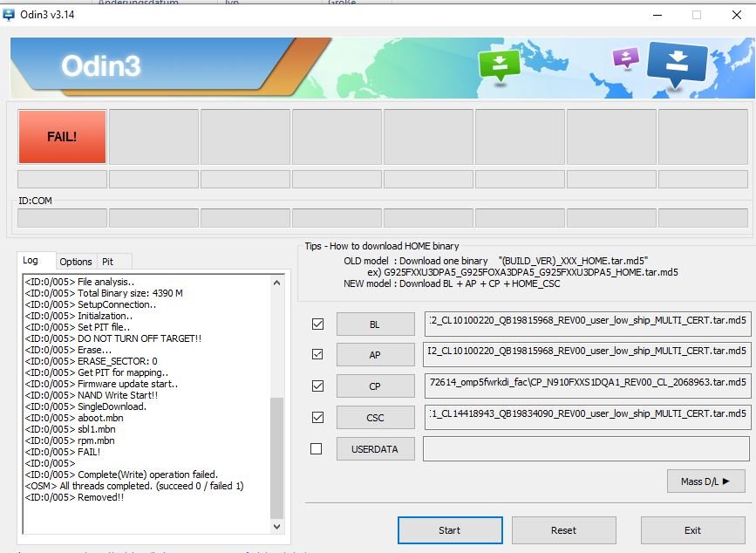Click the CSC file button
Viewport: 756px width, 553px height.
click(375, 418)
